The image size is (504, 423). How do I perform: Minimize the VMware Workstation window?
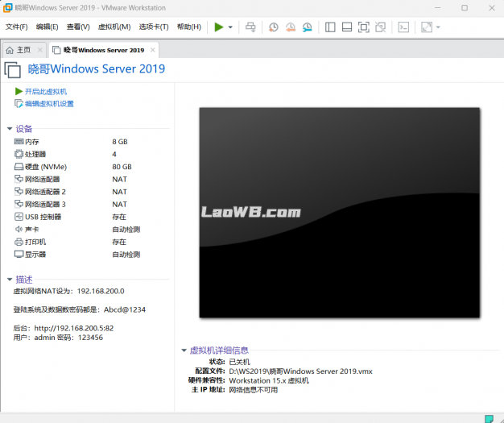437,8
